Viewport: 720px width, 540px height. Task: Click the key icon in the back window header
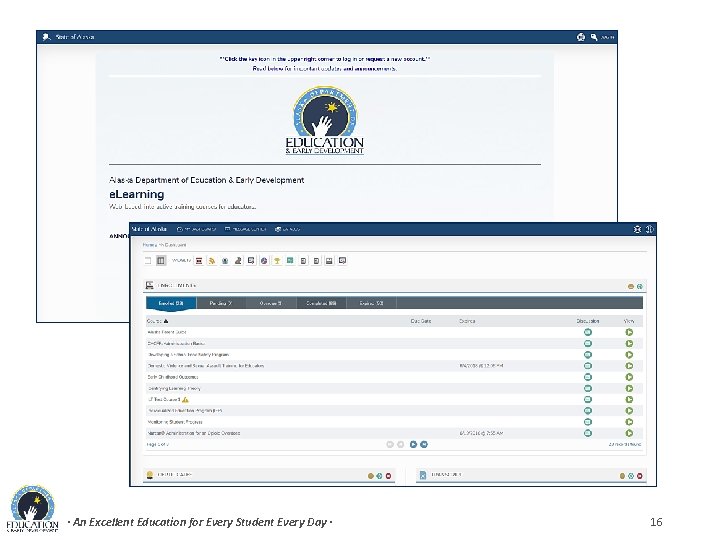tap(594, 37)
